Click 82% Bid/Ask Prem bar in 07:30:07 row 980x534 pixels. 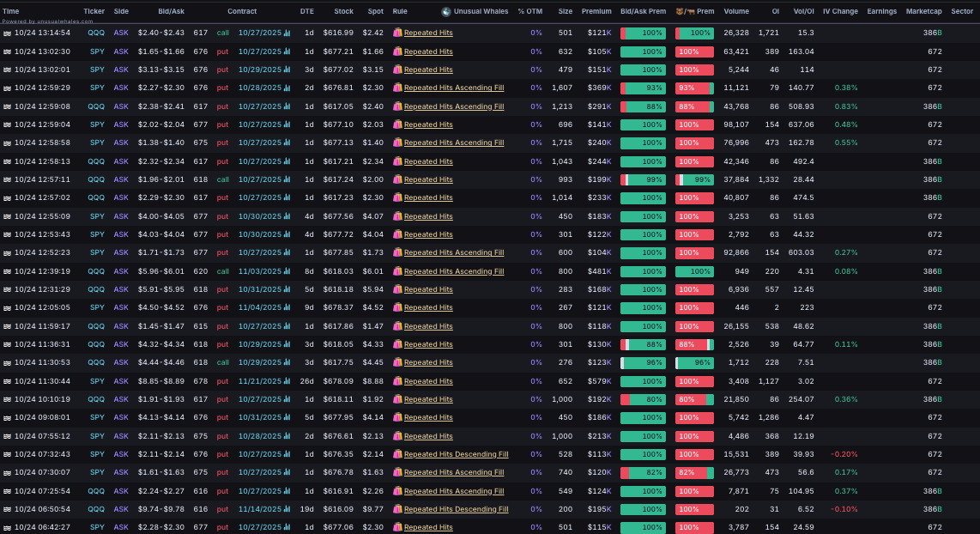point(643,473)
